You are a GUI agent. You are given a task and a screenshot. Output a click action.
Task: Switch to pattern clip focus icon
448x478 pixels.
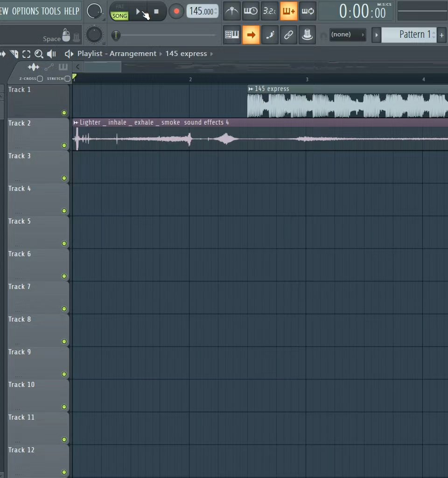click(63, 67)
